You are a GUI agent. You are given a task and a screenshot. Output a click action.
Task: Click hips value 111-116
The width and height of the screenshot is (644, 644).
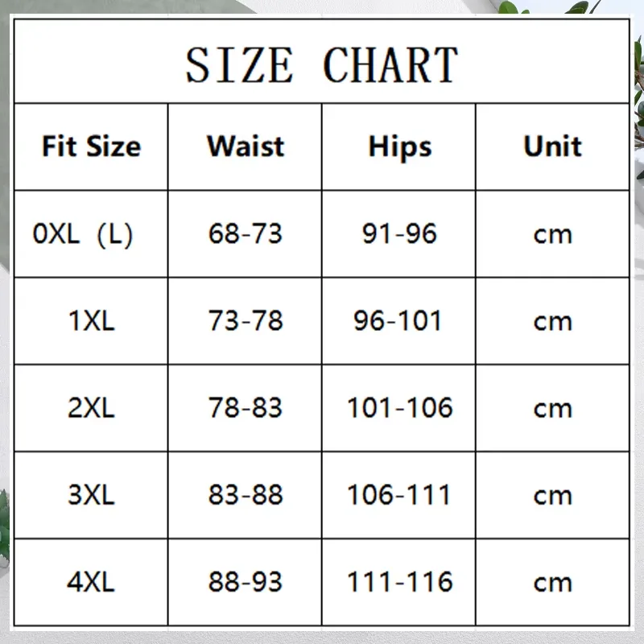[399, 582]
